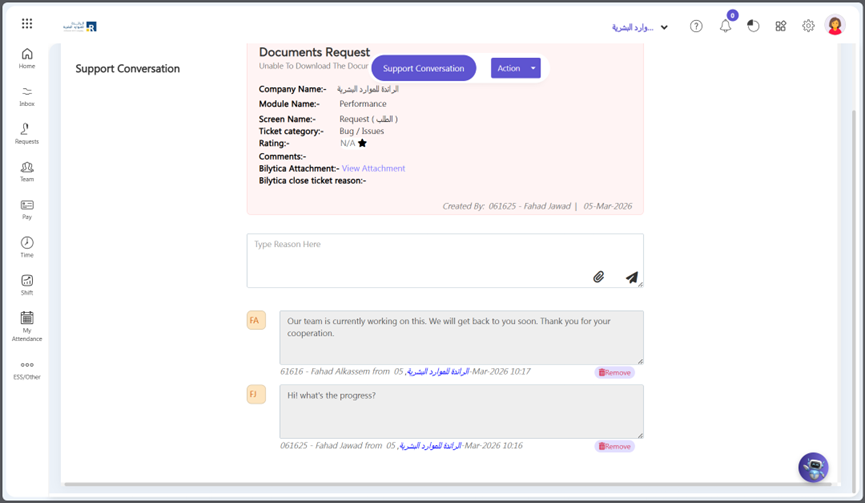
Task: Click the pie chart icon in header
Action: tap(753, 26)
